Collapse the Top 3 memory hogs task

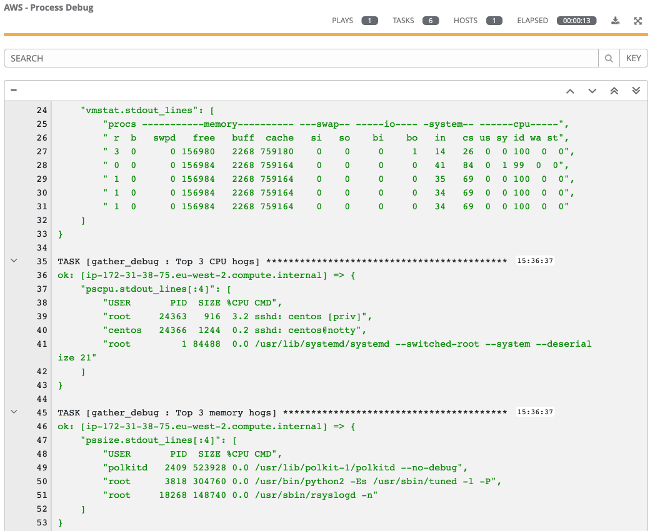point(13,412)
